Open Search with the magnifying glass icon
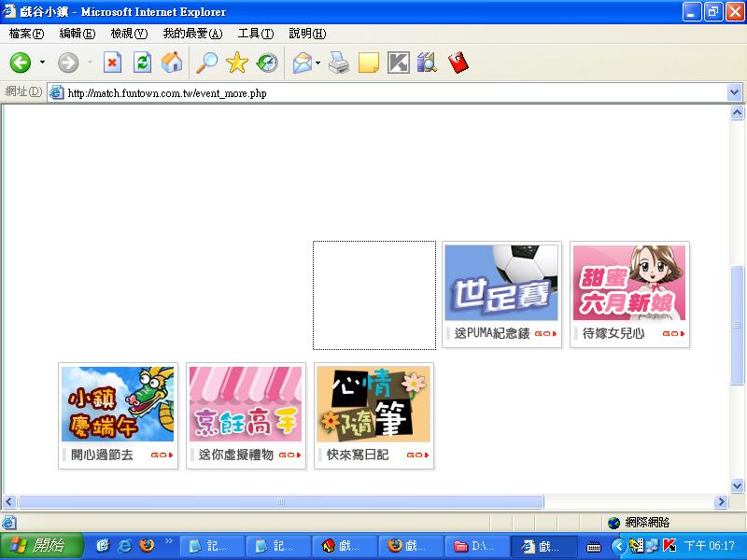This screenshot has width=747, height=560. point(207,63)
